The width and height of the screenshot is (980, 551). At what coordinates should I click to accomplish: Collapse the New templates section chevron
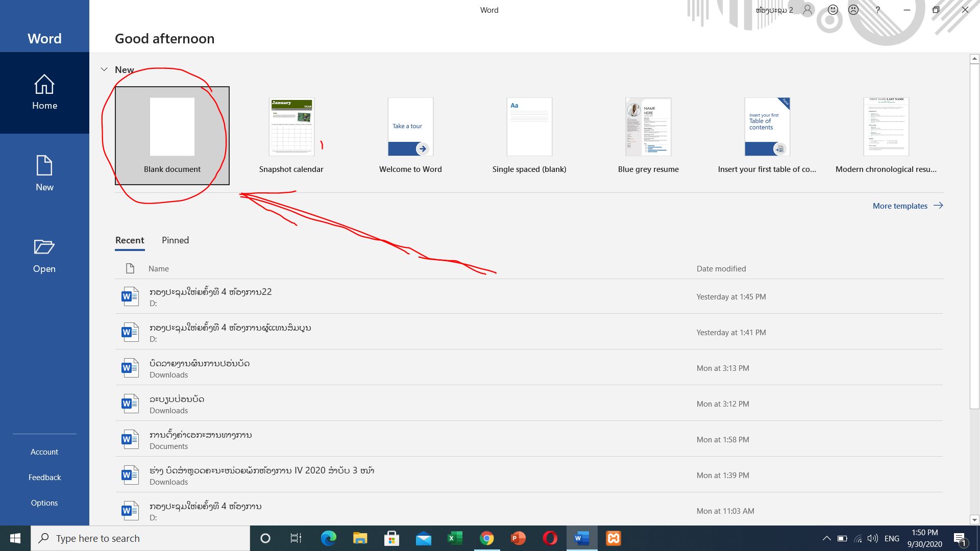tap(104, 69)
